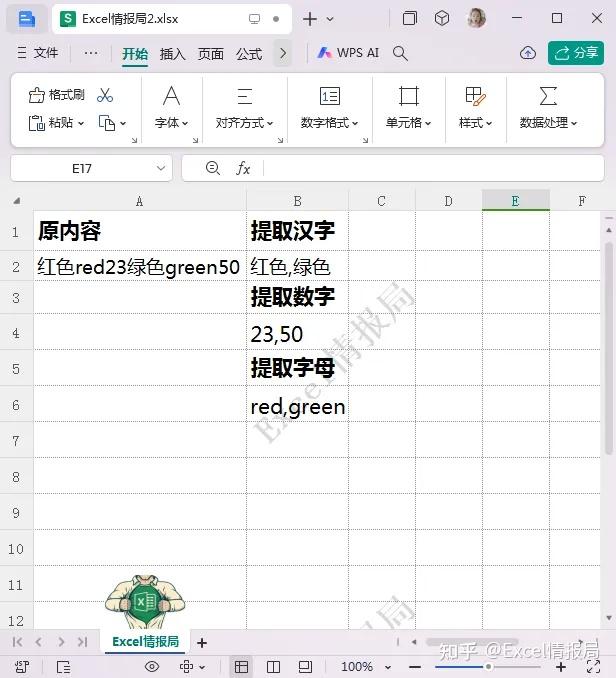Open the 数据处理 data processing group
This screenshot has height=678, width=616.
[x=548, y=107]
